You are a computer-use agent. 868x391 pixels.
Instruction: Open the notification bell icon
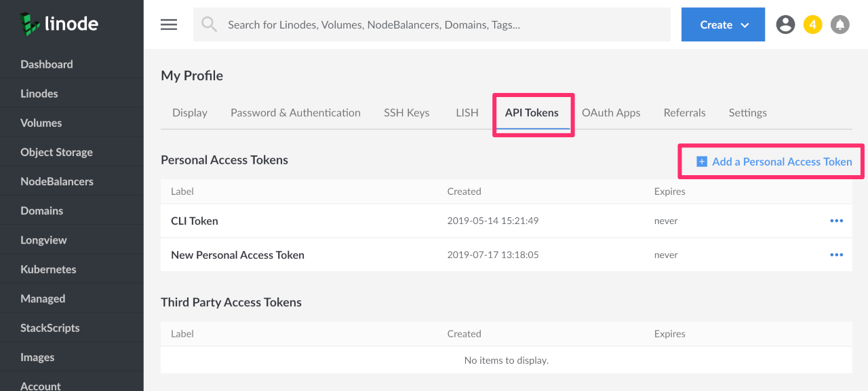[x=840, y=24]
